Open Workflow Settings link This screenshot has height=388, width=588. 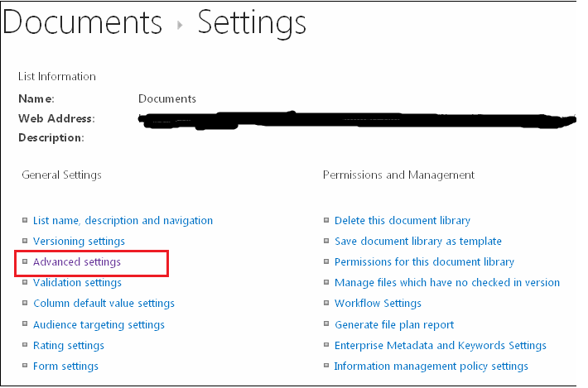[378, 303]
